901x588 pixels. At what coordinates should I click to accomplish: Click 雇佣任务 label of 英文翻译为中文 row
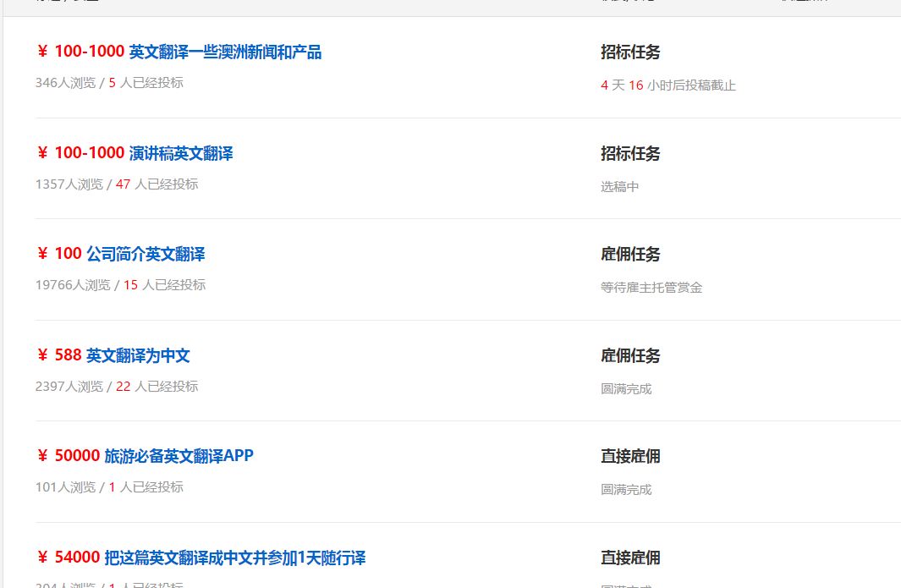[x=630, y=355]
